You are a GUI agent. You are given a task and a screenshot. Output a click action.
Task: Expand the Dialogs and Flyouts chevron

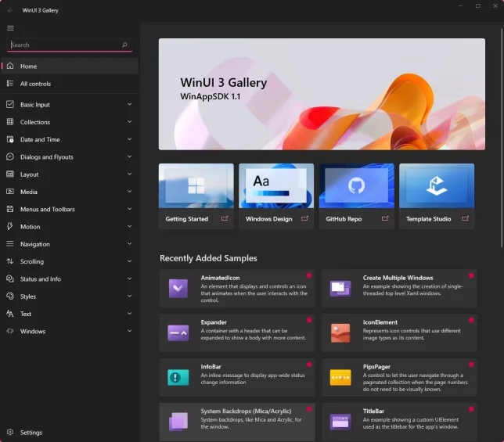[x=129, y=157]
